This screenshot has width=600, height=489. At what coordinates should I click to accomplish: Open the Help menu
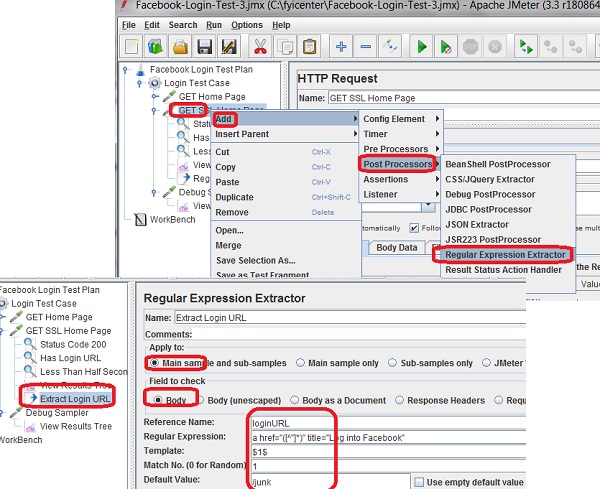click(281, 25)
